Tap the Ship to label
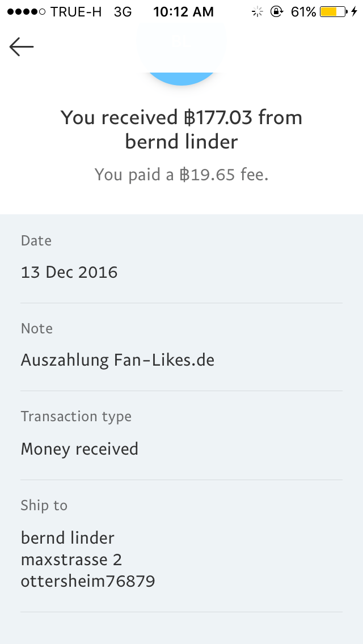Viewport: 363px width, 644px height. (44, 505)
